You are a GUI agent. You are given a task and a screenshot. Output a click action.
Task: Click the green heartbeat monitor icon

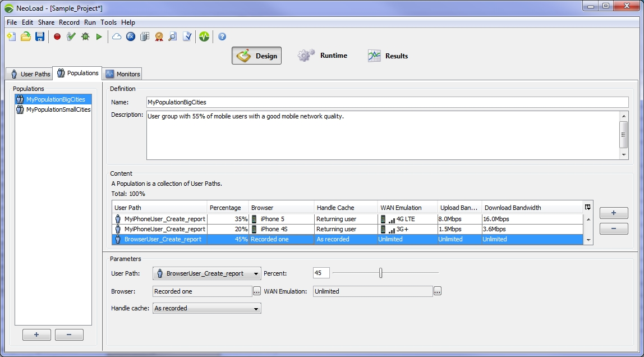pyautogui.click(x=204, y=36)
